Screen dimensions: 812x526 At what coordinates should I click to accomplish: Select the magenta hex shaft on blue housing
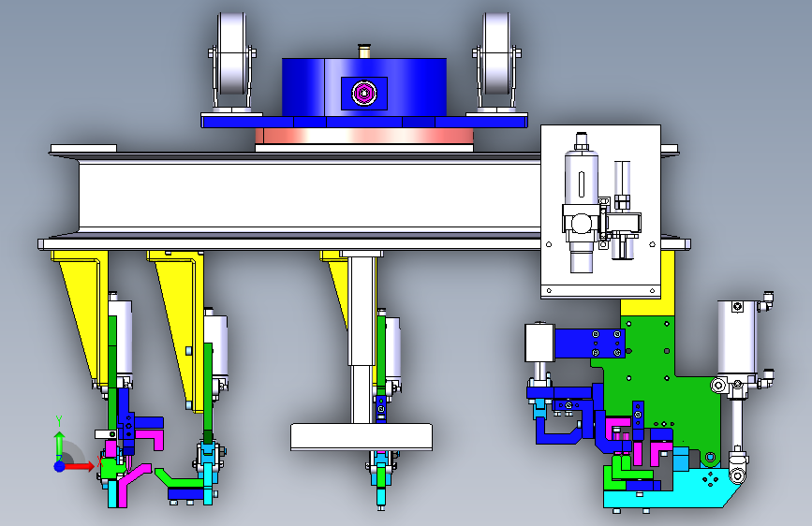pos(364,94)
